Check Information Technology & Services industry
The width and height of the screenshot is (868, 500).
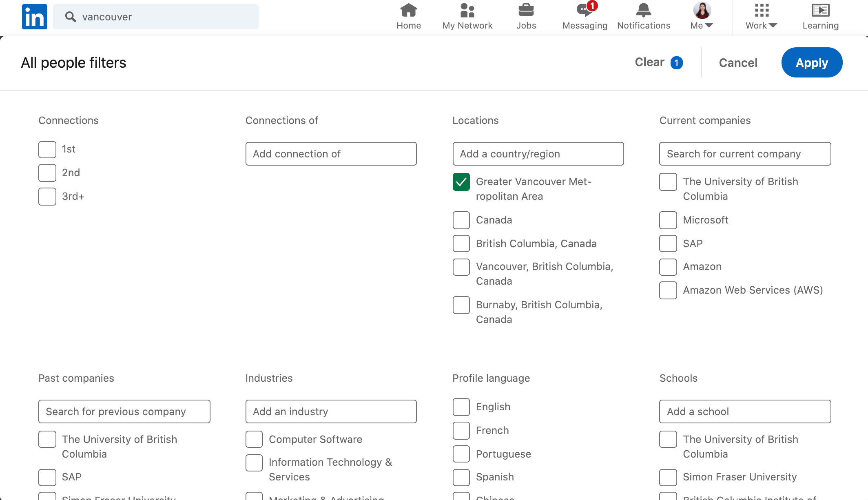click(254, 463)
